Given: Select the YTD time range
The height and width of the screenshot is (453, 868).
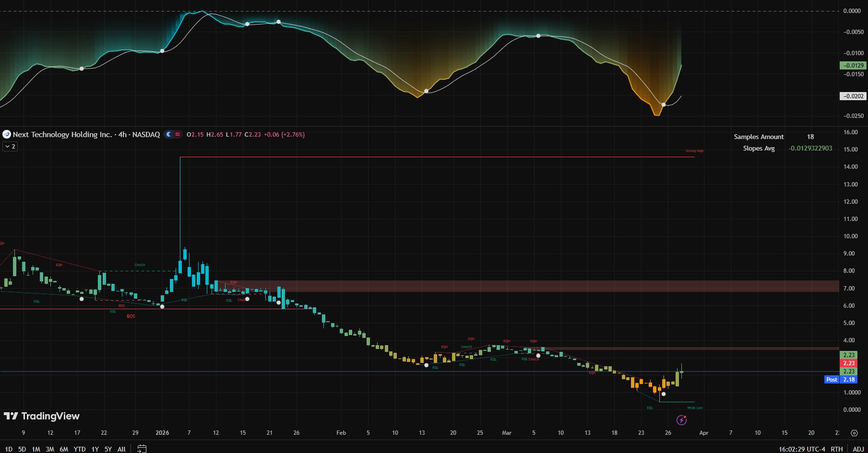Looking at the screenshot, I should [79, 449].
